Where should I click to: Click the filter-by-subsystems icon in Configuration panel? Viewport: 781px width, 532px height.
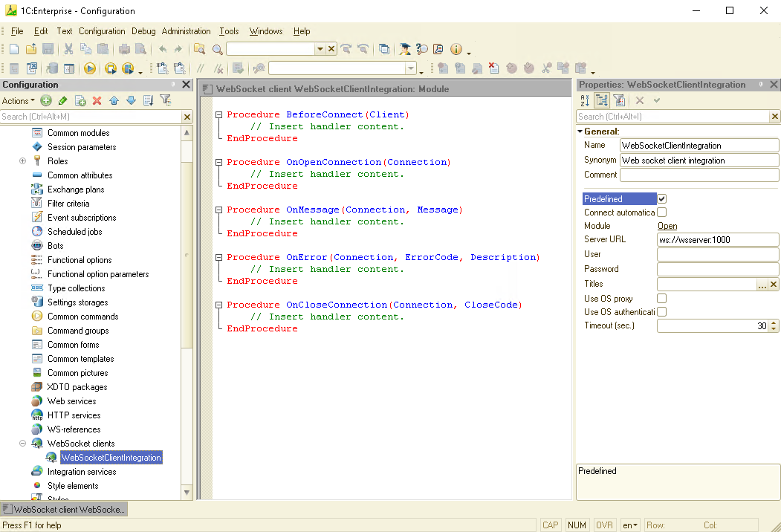tap(166, 100)
